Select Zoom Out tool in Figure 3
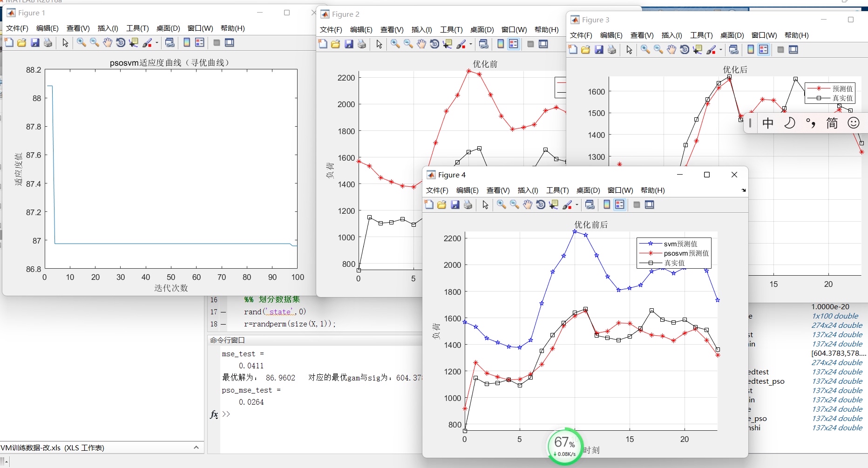 click(658, 50)
